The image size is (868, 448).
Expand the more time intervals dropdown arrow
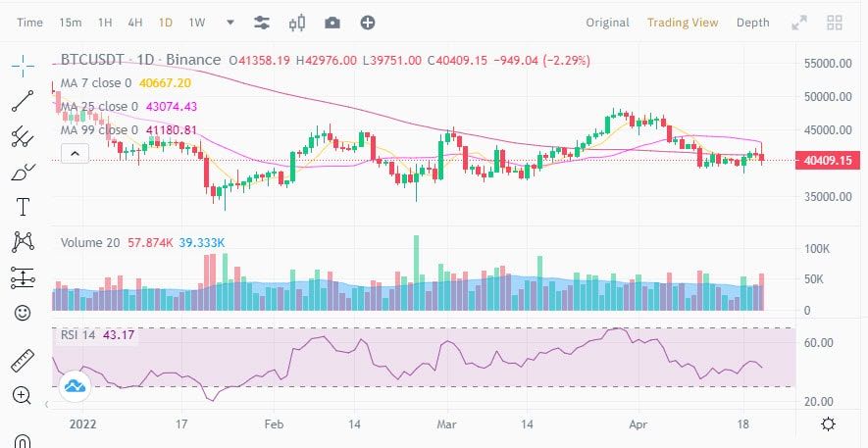pyautogui.click(x=230, y=23)
